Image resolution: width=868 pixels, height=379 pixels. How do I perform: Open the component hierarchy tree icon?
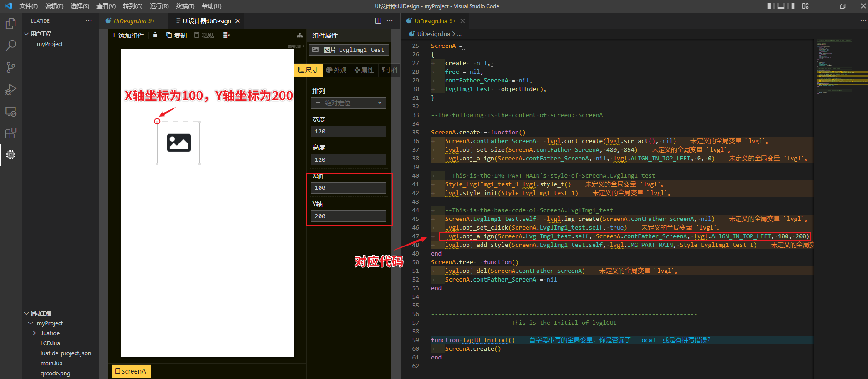[x=299, y=35]
